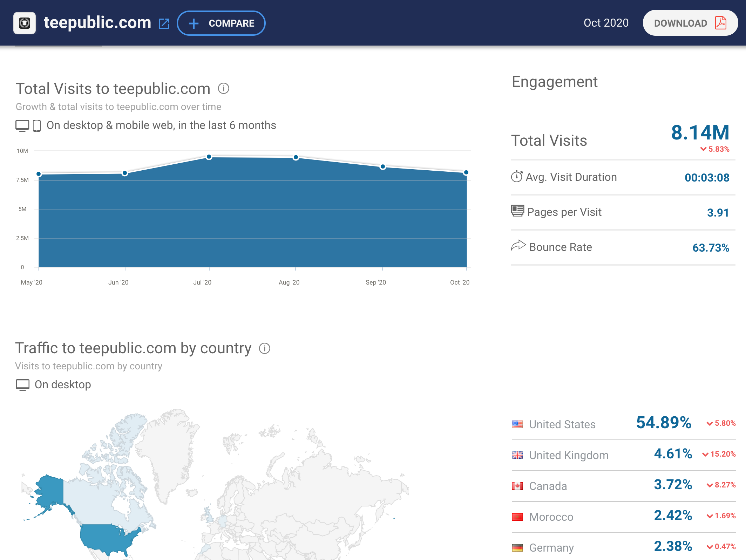746x560 pixels.
Task: Open info icon next to Total Visits title
Action: (224, 89)
